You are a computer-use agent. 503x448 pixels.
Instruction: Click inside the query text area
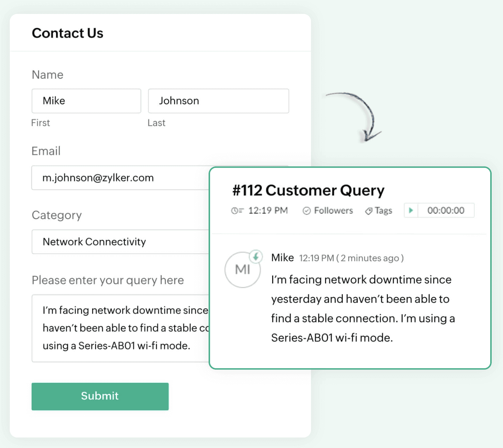pos(120,328)
